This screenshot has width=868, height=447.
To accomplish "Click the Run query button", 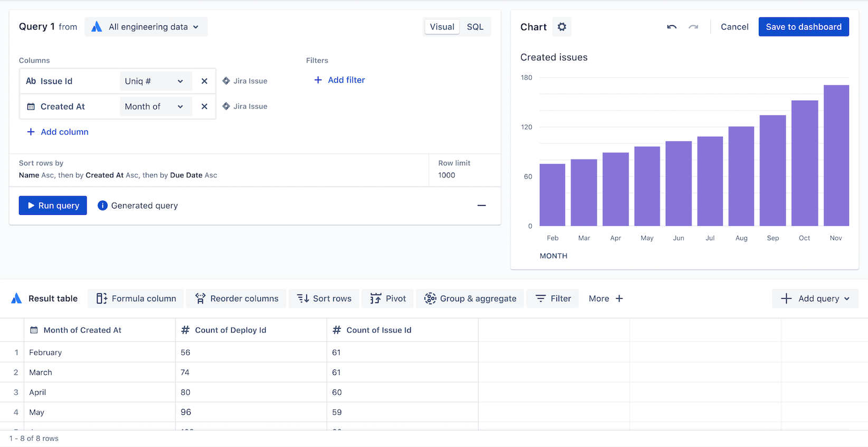I will pyautogui.click(x=53, y=205).
